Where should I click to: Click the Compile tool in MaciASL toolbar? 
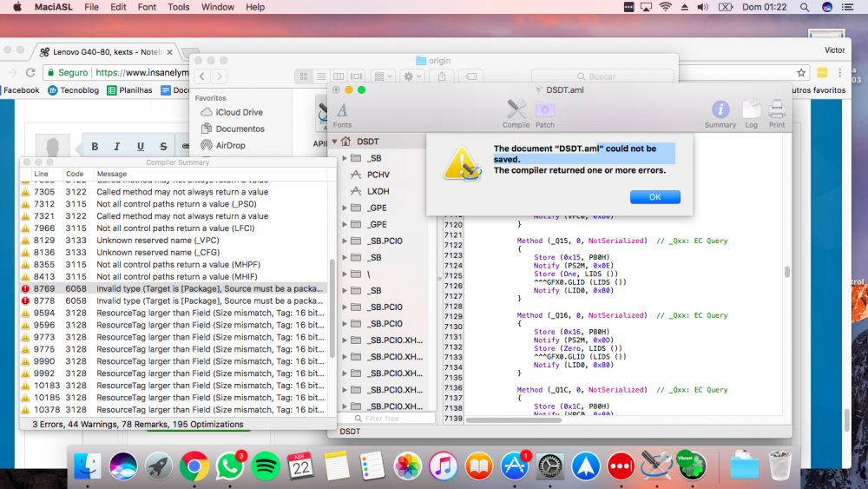(x=516, y=114)
